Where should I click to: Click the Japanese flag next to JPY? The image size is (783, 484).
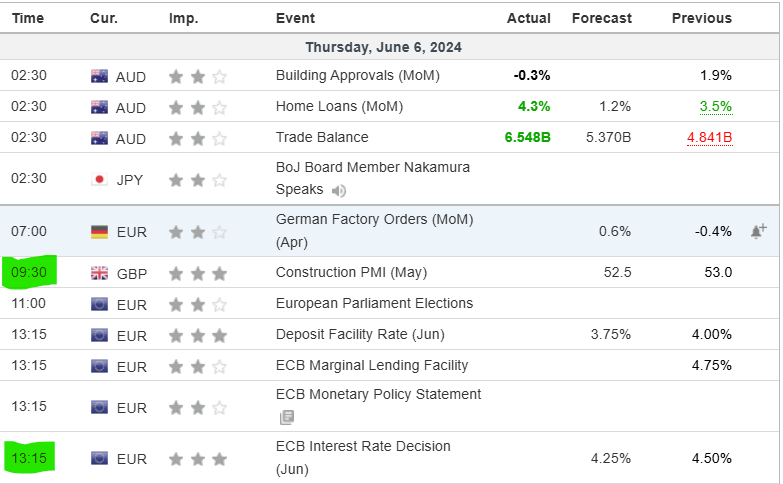click(99, 180)
